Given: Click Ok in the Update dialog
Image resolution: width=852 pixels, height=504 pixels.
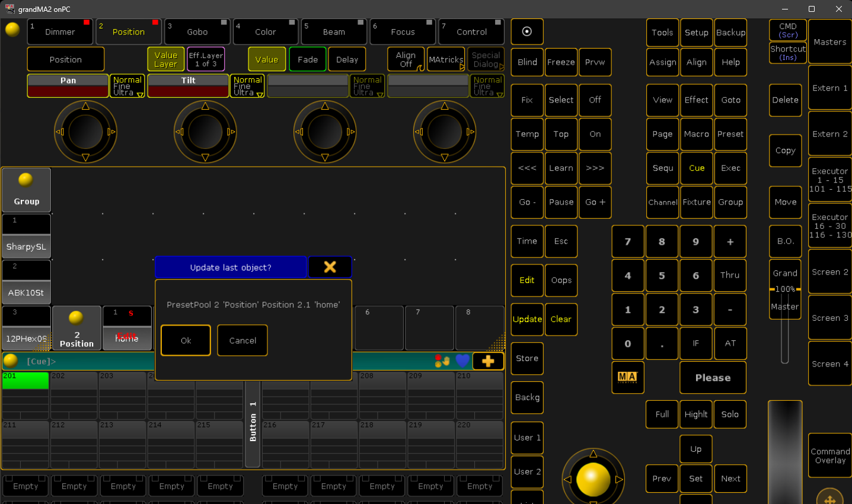Looking at the screenshot, I should pos(186,340).
